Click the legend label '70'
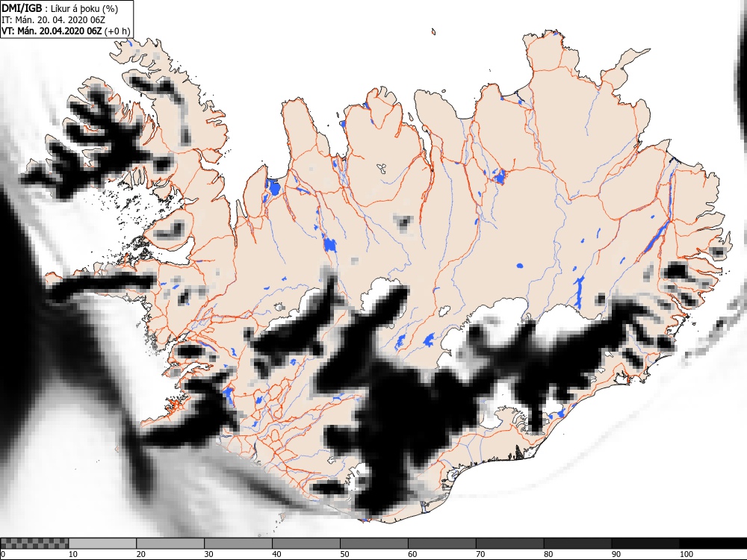The width and height of the screenshot is (747, 560). coord(480,554)
